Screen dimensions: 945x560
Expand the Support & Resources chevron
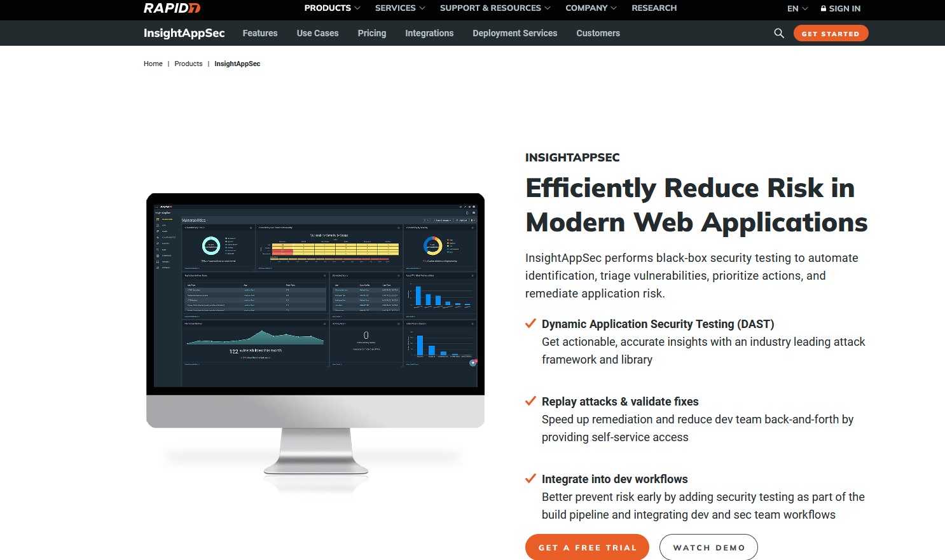coord(548,8)
